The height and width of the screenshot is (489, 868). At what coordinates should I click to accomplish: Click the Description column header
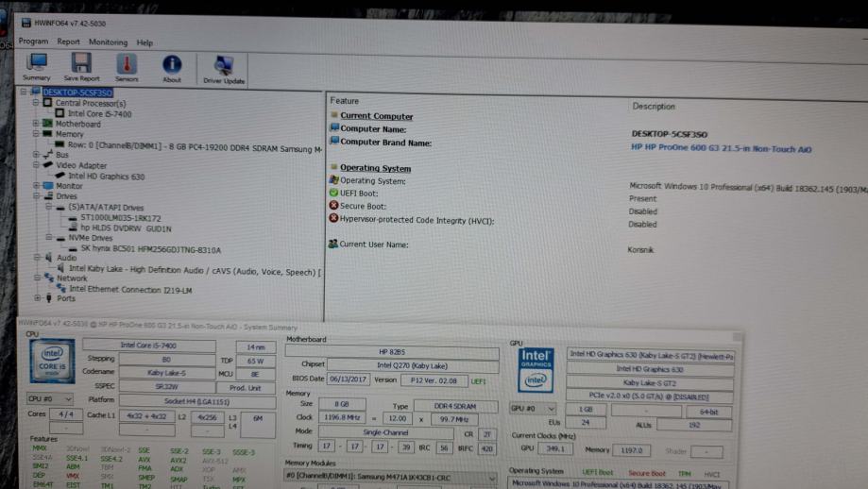click(x=654, y=107)
